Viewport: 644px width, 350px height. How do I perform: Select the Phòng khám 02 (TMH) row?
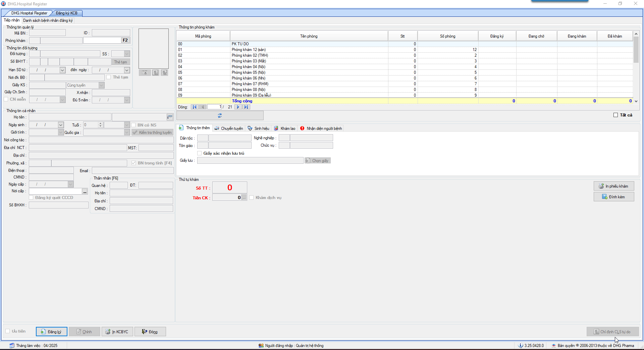(405, 55)
